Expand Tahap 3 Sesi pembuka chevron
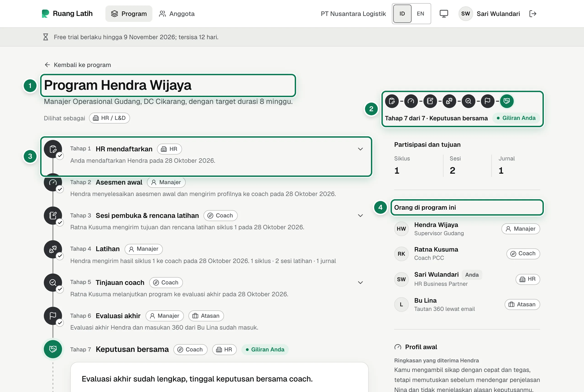Screen dimensions: 584x392 360,216
